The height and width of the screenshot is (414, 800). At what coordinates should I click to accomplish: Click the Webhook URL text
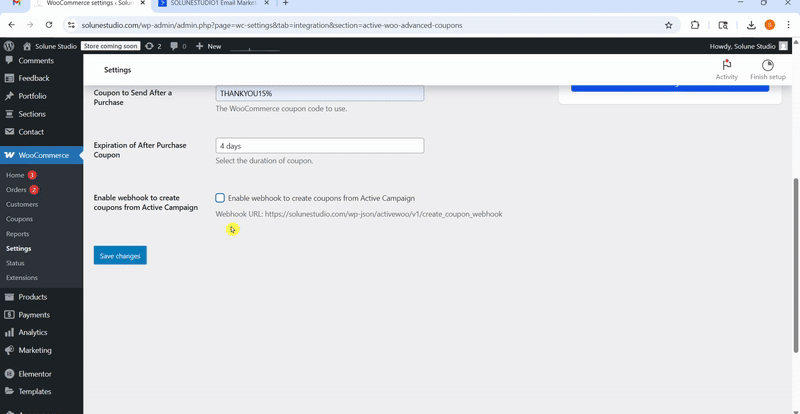click(359, 214)
